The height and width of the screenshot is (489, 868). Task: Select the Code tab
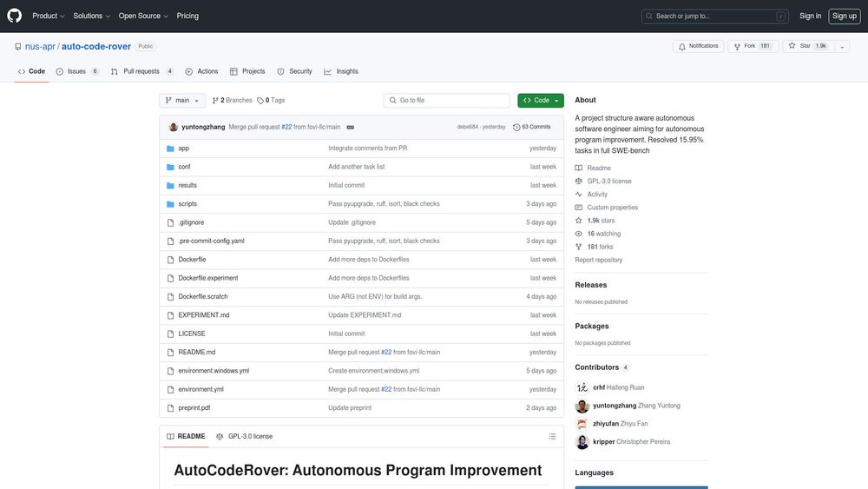pos(31,71)
